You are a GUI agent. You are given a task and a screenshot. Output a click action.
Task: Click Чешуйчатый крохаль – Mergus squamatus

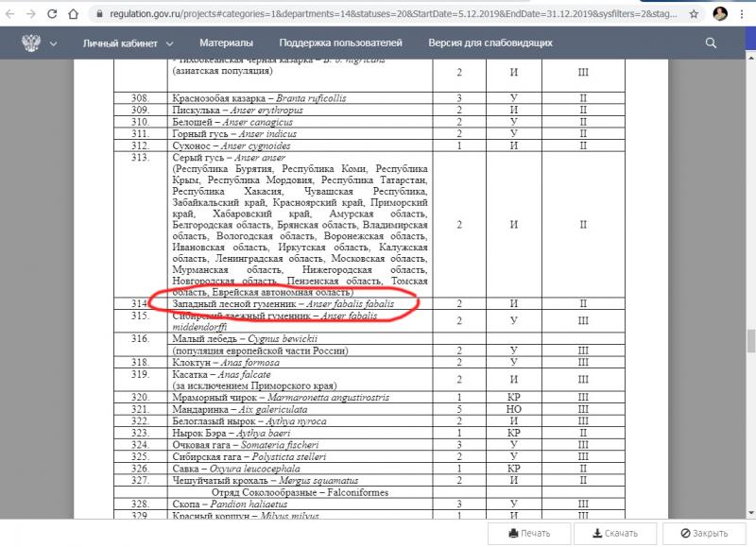click(x=266, y=481)
